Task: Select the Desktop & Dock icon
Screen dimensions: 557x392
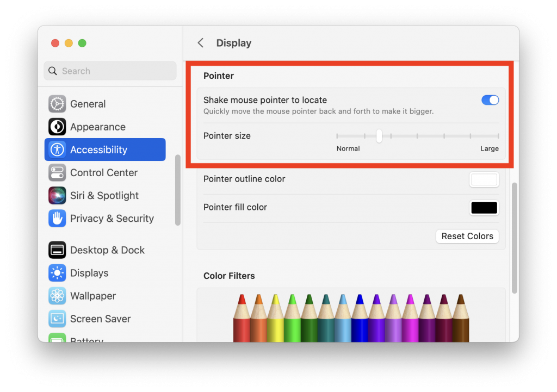Action: coord(57,250)
